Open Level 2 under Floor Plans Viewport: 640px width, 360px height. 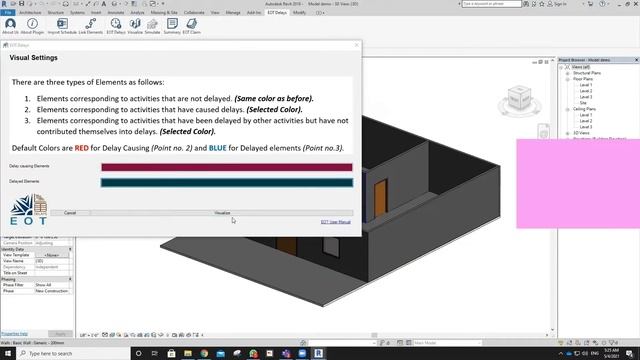point(585,91)
